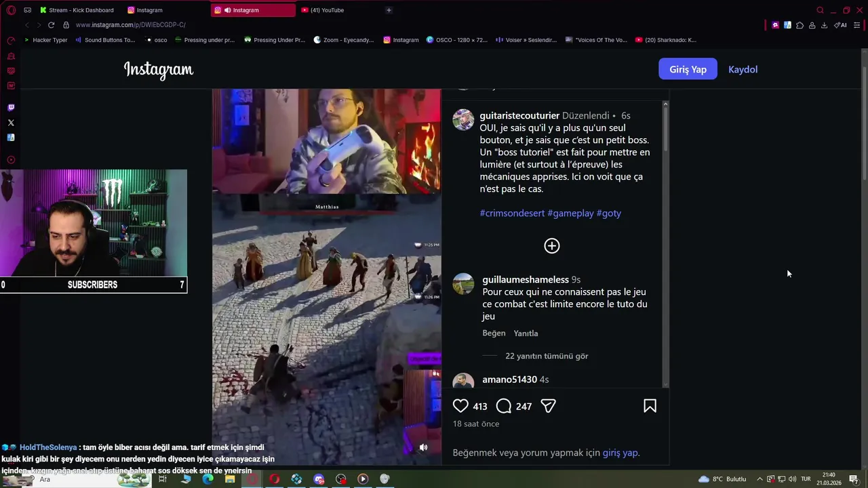Open downloads icon in browser toolbar

point(824,25)
